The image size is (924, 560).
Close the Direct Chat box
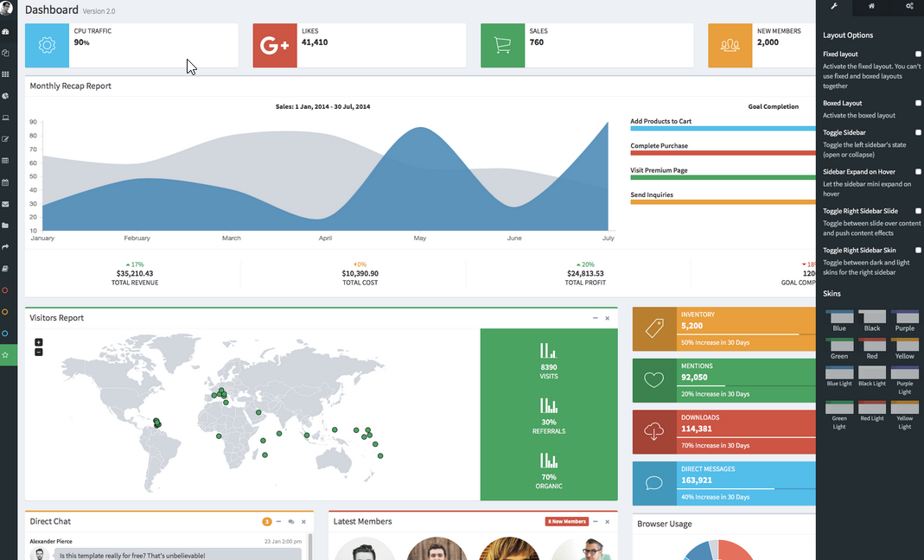pos(303,522)
